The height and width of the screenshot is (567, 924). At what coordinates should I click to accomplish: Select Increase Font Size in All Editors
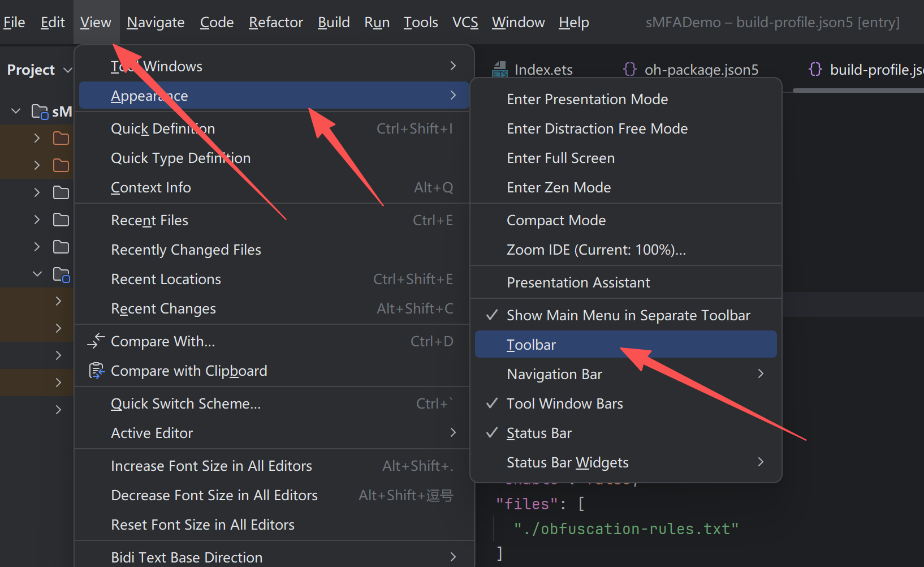(274, 466)
